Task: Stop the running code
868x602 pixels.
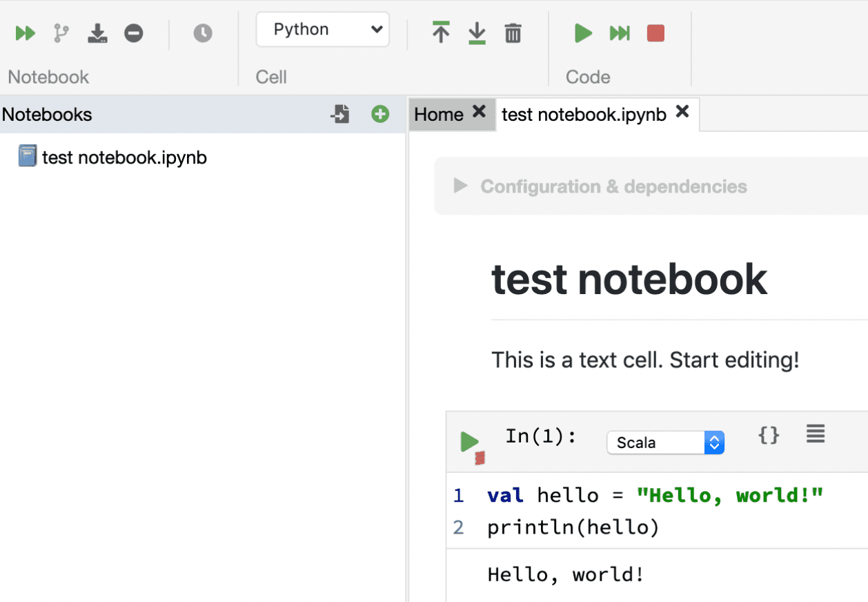Action: [656, 32]
